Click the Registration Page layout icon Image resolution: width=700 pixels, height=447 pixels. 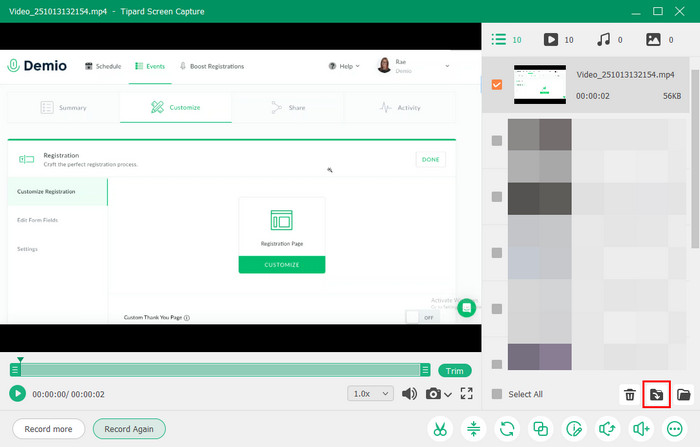pos(282,220)
